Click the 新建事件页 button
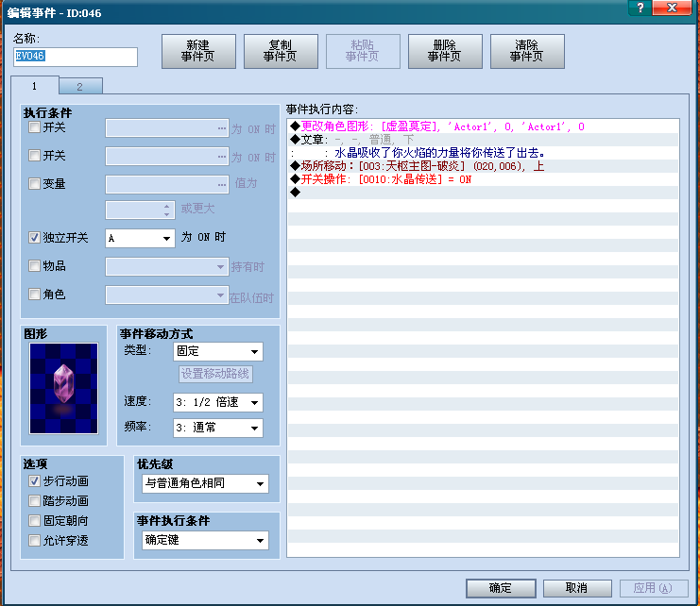This screenshot has height=606, width=700. click(x=198, y=51)
